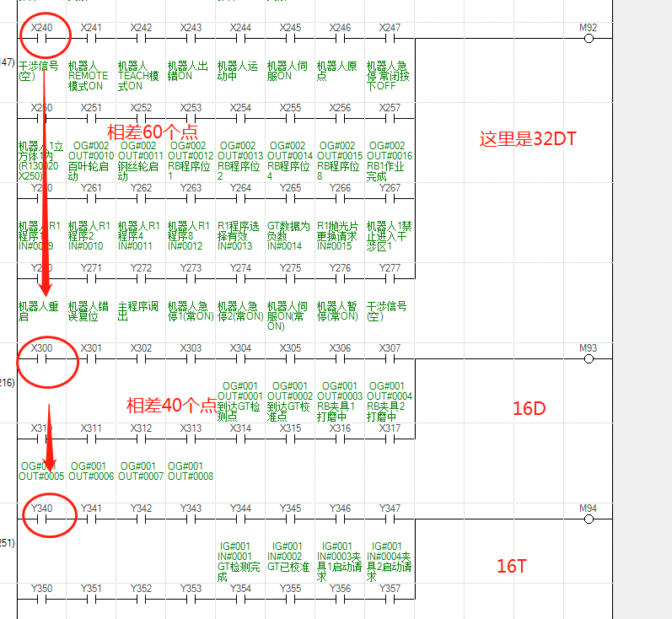The image size is (672, 619).
Task: Click the Y277 interference signal contact
Action: coord(390,279)
